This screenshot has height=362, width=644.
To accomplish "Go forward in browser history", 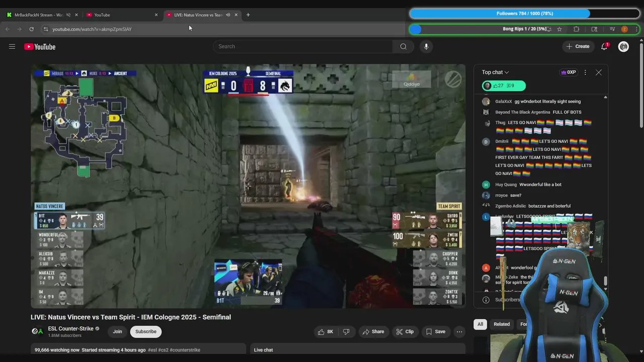I will click(19, 29).
